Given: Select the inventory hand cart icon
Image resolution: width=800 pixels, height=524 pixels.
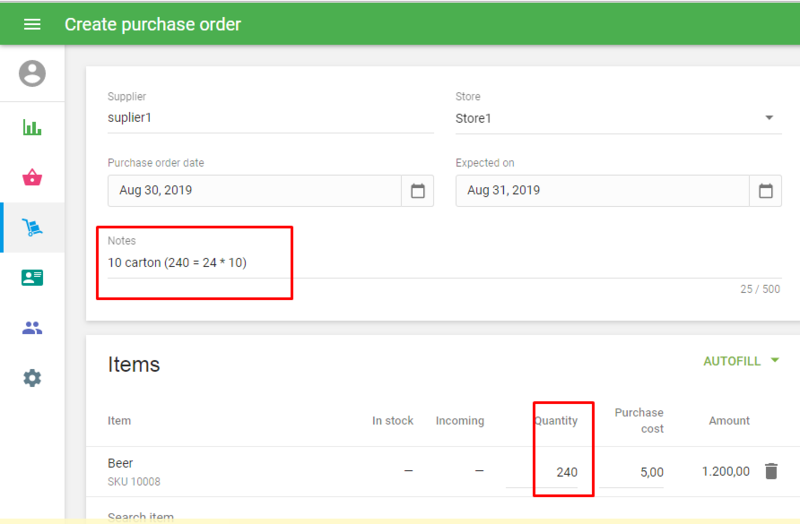Looking at the screenshot, I should [32, 228].
